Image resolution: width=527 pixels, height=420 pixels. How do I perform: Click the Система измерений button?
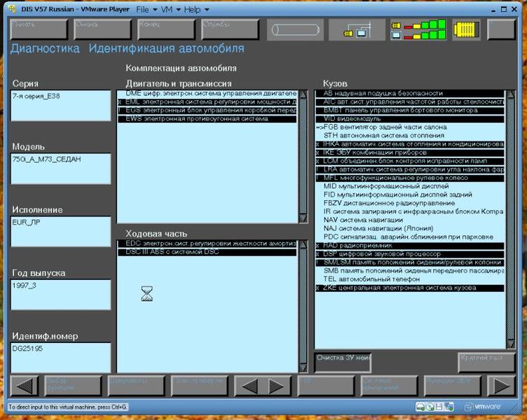click(x=389, y=386)
